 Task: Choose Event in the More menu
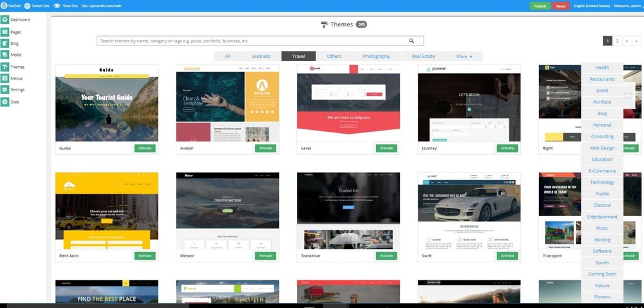coord(602,91)
